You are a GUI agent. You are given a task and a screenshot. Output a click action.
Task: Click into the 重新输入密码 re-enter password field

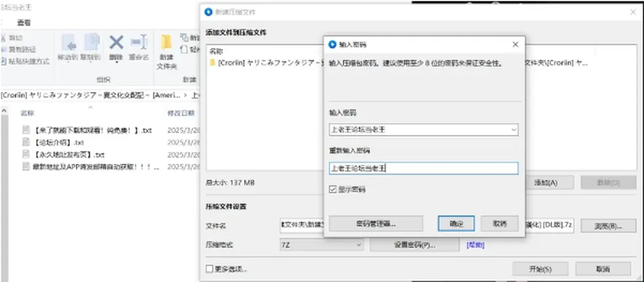tap(423, 168)
